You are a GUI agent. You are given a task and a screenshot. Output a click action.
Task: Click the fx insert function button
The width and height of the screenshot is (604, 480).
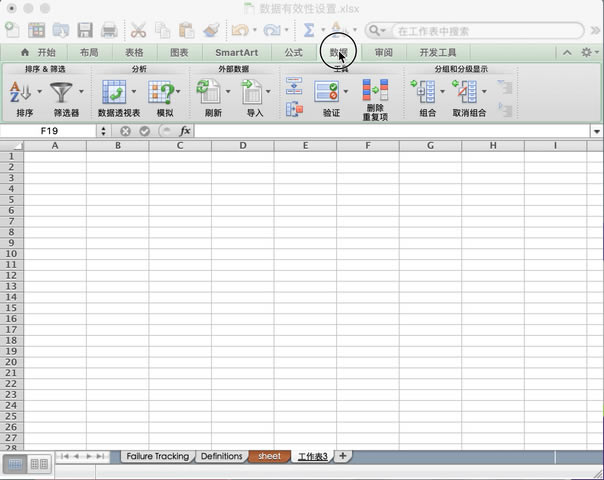[185, 131]
